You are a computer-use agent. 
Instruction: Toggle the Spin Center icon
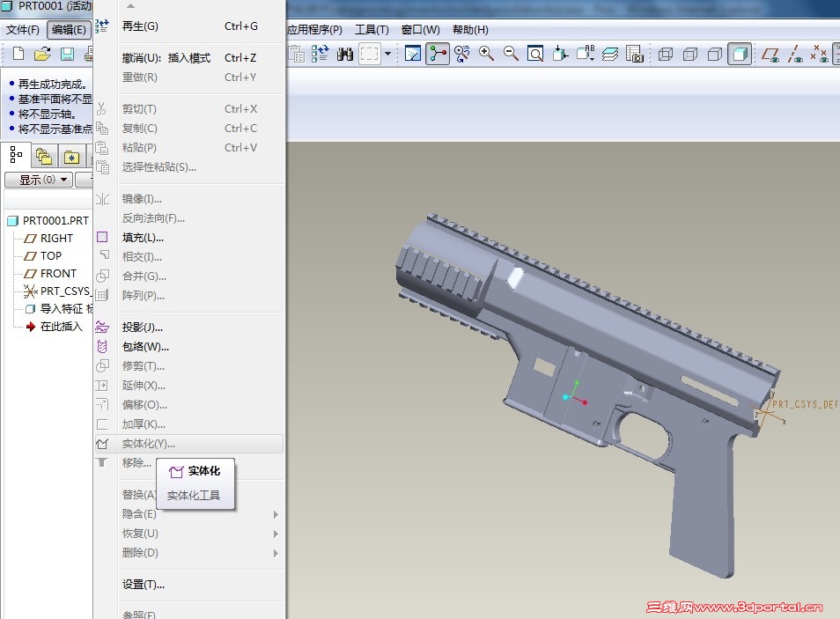coord(438,54)
